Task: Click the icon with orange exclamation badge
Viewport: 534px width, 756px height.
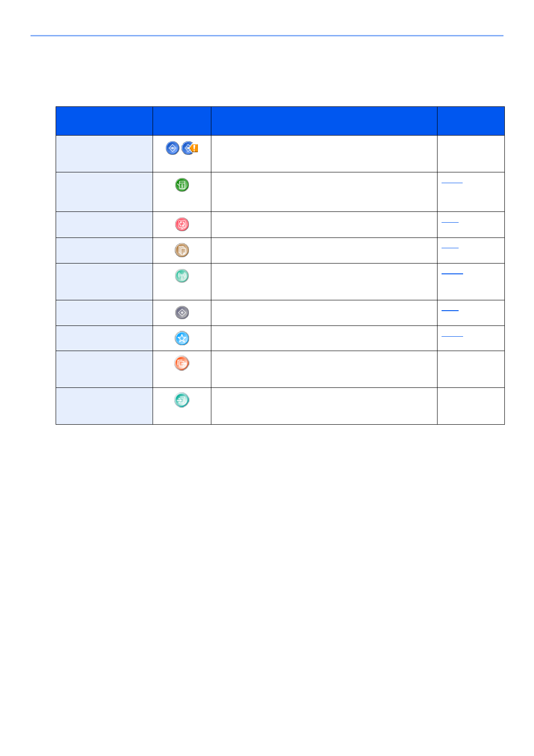Action: [x=190, y=148]
